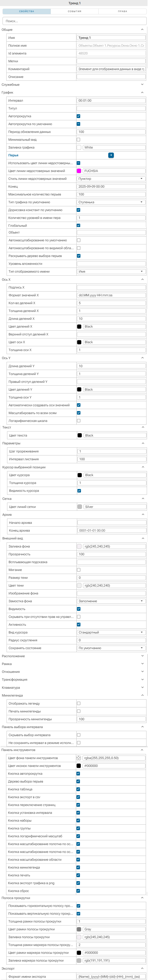Screen dimensions: 148x980
Task: Click the Свойства tab button
Action: click(x=27, y=11)
